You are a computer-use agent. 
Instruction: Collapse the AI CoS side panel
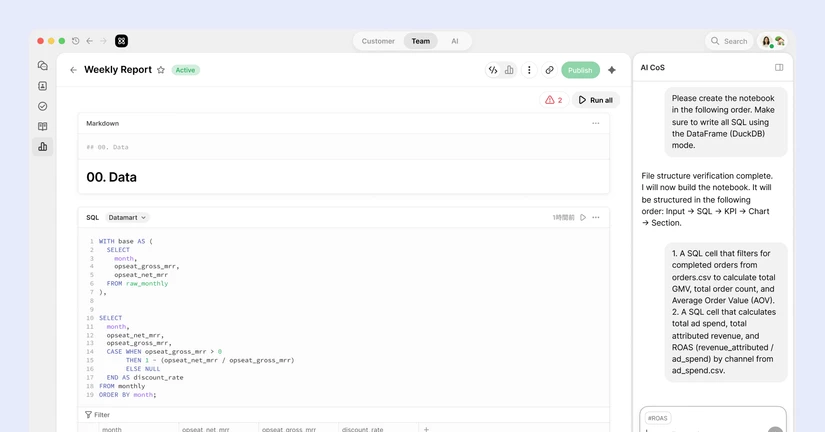pyautogui.click(x=779, y=67)
